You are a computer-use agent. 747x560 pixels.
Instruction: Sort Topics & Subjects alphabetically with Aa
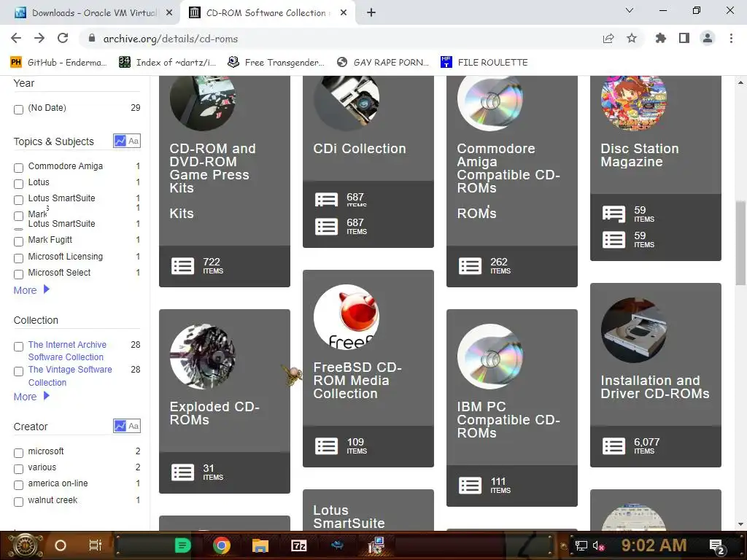point(133,141)
